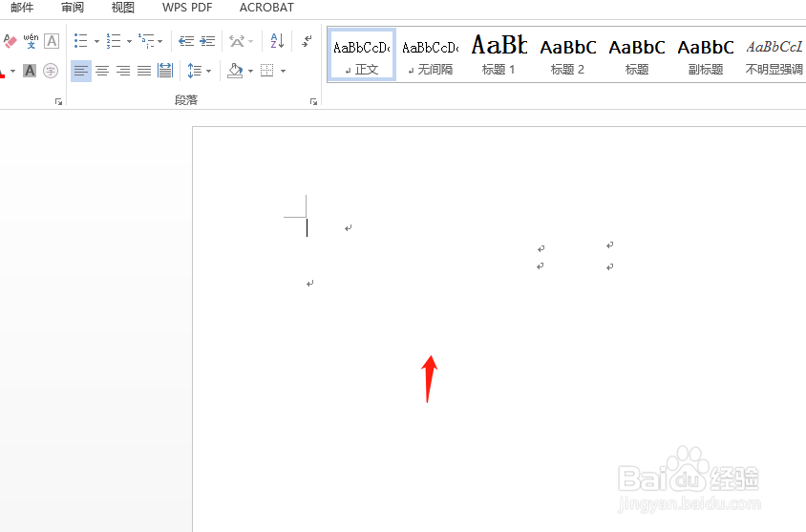Apply the red font color

coord(3,71)
